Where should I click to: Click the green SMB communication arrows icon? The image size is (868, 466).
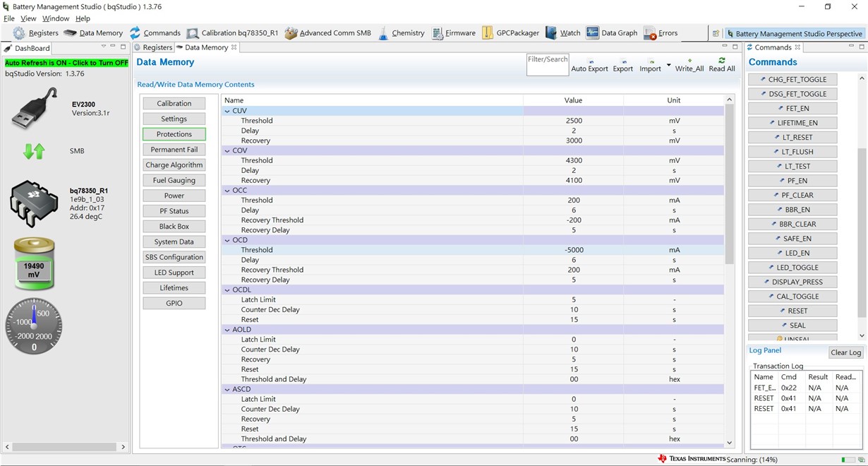34,151
